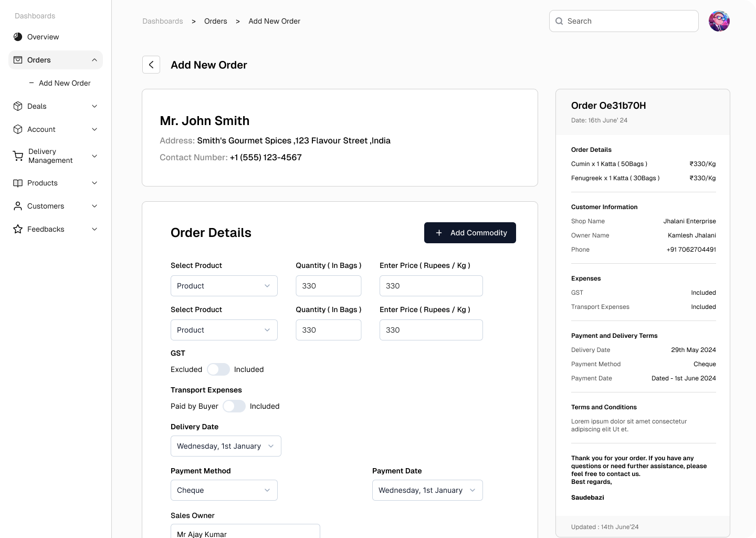Click the Feedbacks star icon
Image resolution: width=756 pixels, height=538 pixels.
click(x=18, y=229)
